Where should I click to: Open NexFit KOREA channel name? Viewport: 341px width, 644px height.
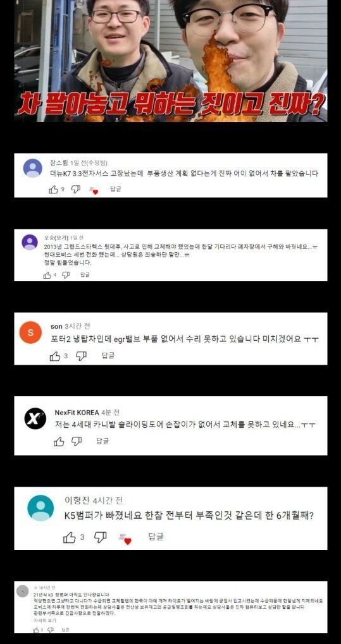coord(77,412)
